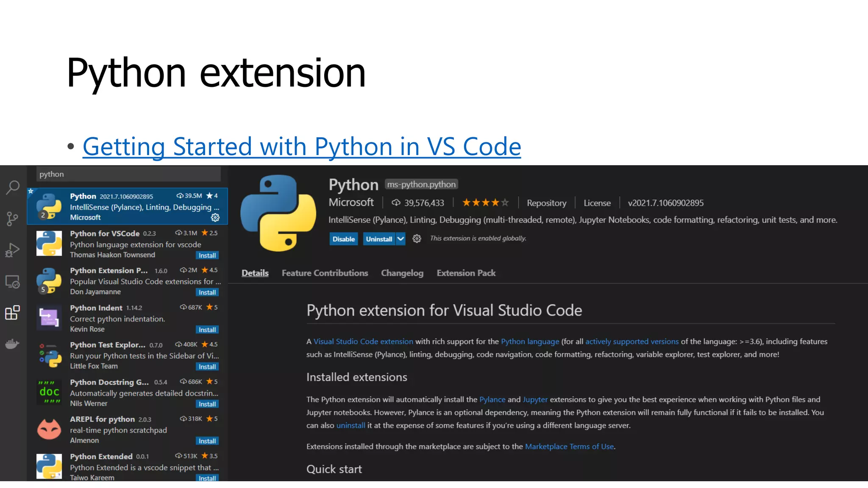Click the Installed extensions heading
Image resolution: width=868 pixels, height=488 pixels.
[357, 377]
